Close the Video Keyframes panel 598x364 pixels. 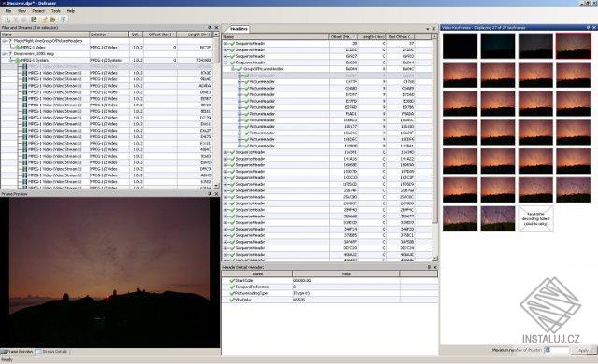(x=594, y=28)
